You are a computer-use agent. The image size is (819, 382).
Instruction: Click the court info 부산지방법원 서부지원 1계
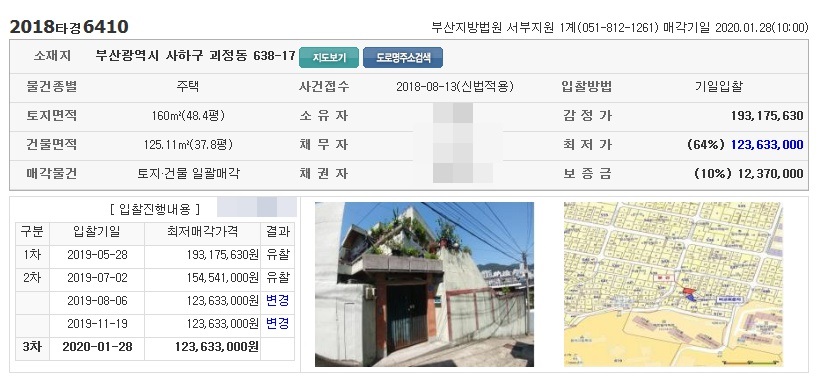504,27
